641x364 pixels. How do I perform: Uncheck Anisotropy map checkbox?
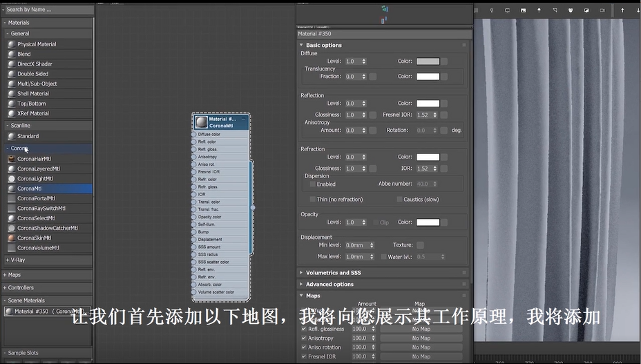(x=304, y=338)
